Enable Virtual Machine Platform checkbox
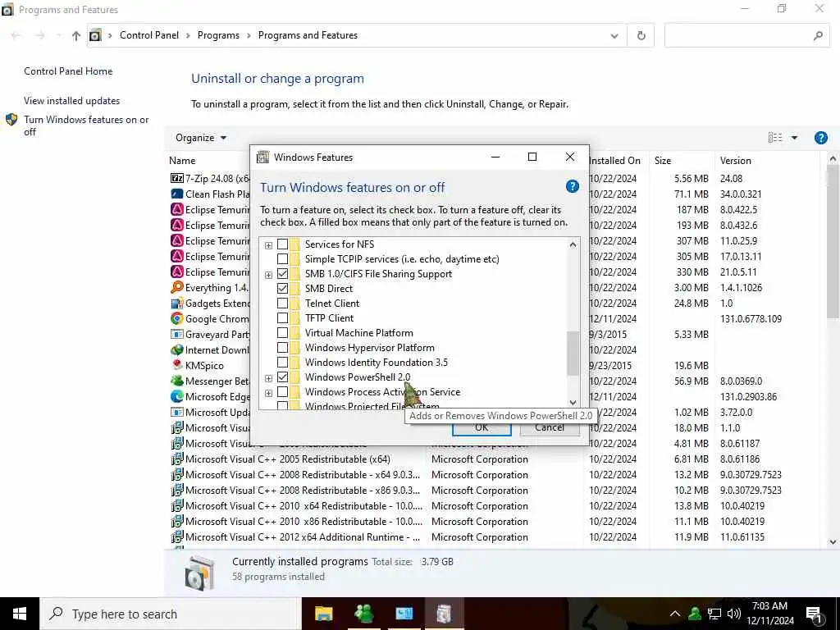840x630 pixels. (282, 333)
